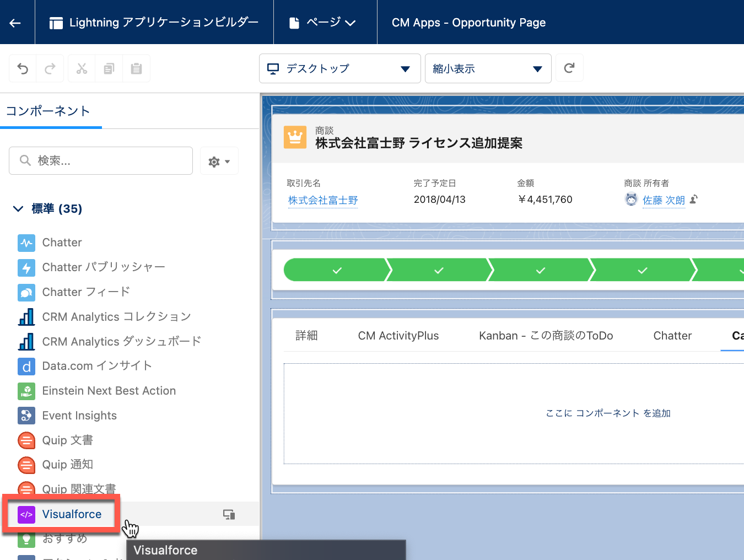Select the Chatter component icon
This screenshot has height=560, width=744.
coord(26,243)
